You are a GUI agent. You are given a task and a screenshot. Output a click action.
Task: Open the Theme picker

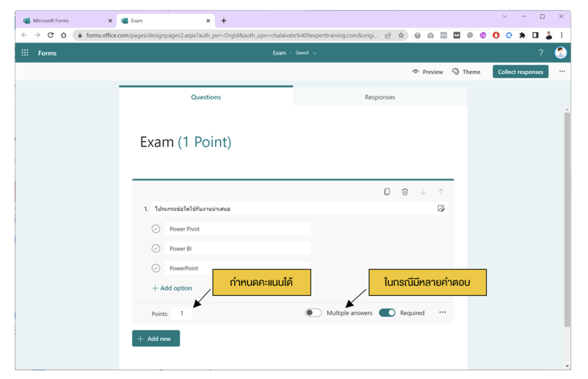466,71
